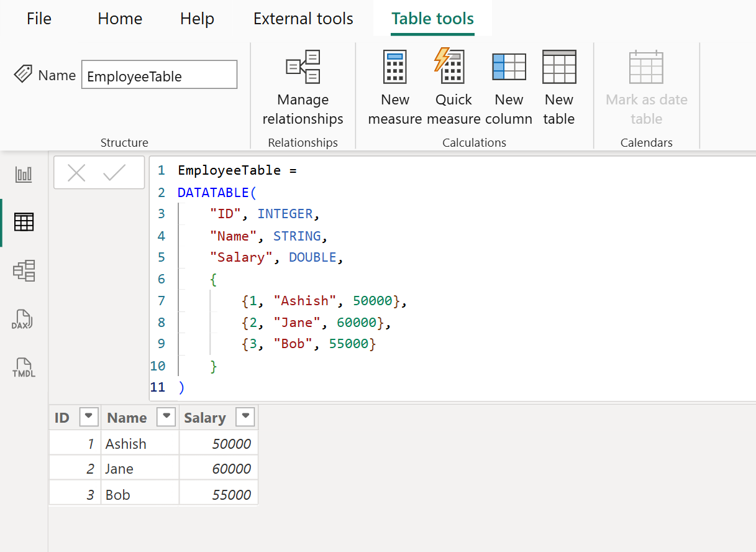
Task: Open Manage relationships
Action: pos(303,87)
